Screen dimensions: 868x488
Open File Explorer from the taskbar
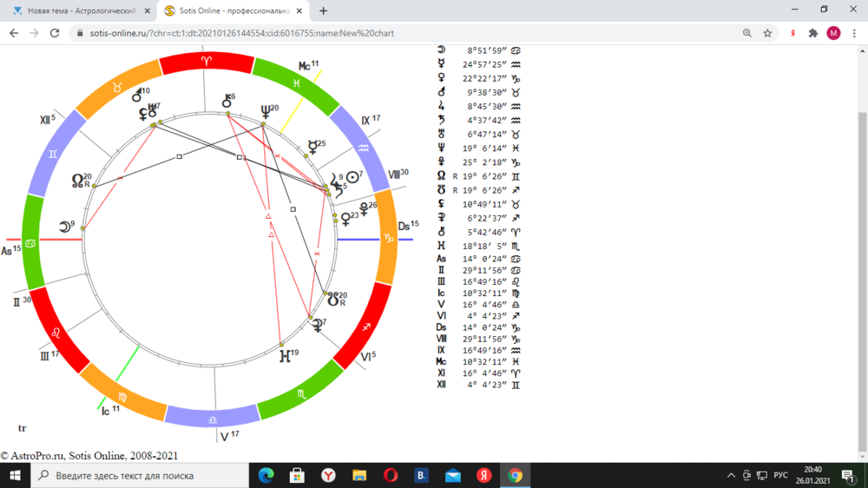359,475
